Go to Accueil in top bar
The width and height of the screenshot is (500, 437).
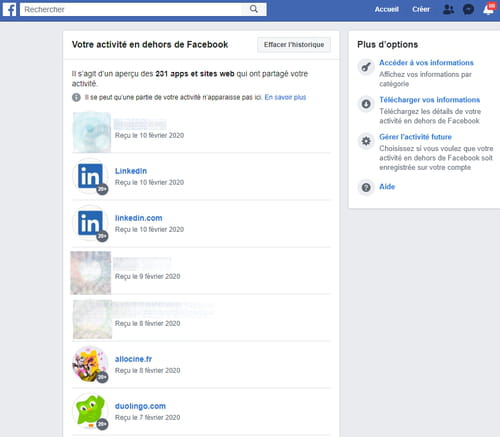click(x=387, y=9)
